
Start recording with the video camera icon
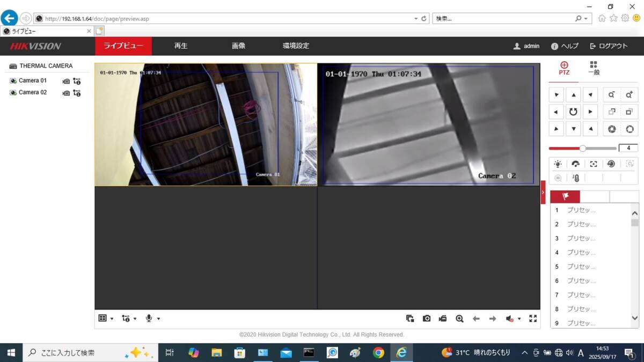pos(443,319)
